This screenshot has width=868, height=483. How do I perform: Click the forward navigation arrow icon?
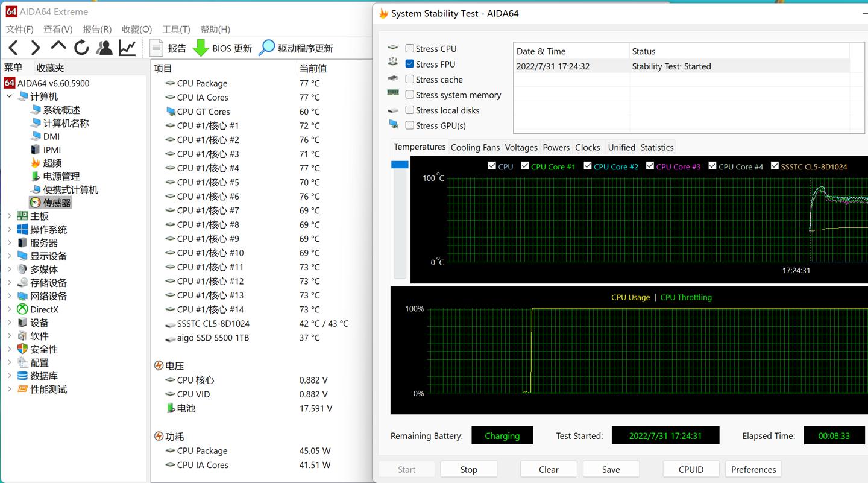(36, 48)
